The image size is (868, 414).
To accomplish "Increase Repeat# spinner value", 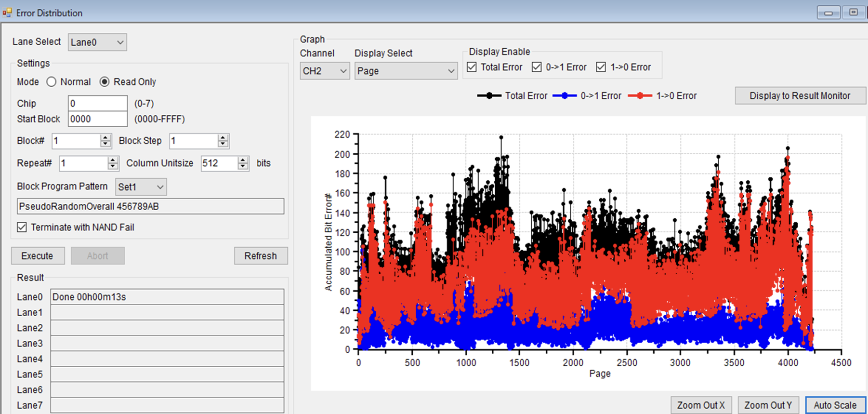I will click(113, 160).
